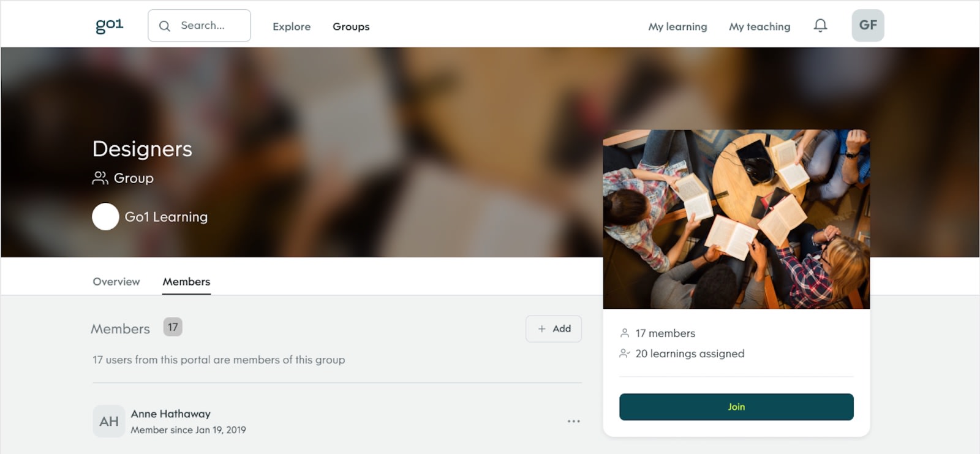
Task: Select the Members tab
Action: point(186,281)
